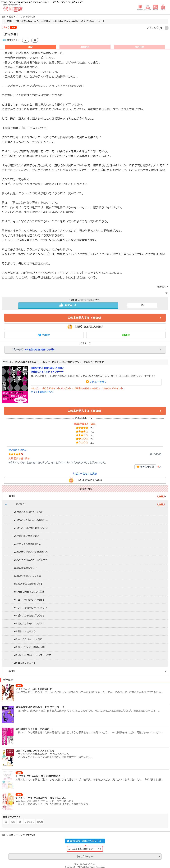Open the book cover thumbnail 男の本音の話をしよう
Image resolution: width=170 pixels, height=868 pixels.
tap(15, 385)
